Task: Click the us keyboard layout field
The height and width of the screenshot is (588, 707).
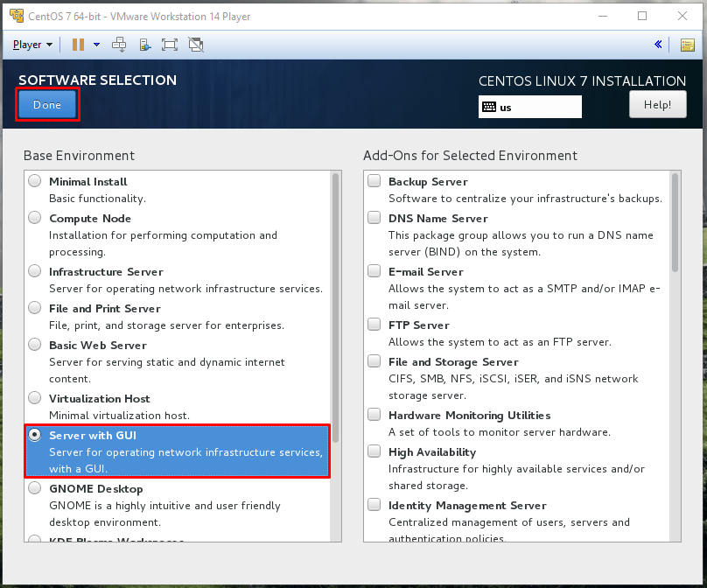Action: click(x=529, y=108)
